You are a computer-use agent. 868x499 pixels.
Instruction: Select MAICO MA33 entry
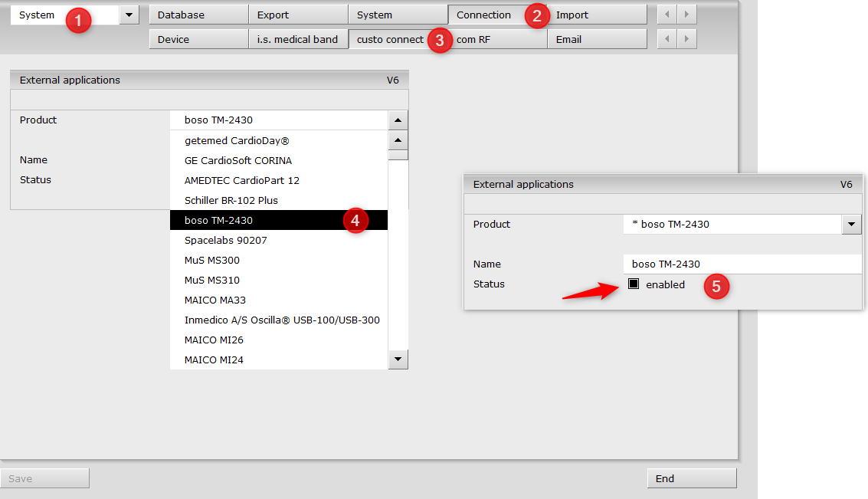click(x=278, y=300)
